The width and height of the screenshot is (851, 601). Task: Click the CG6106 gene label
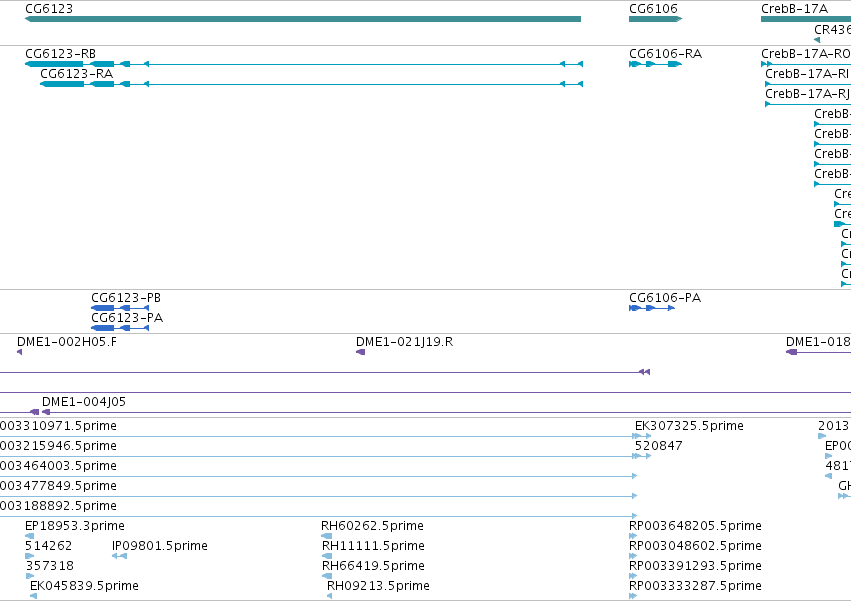click(653, 9)
